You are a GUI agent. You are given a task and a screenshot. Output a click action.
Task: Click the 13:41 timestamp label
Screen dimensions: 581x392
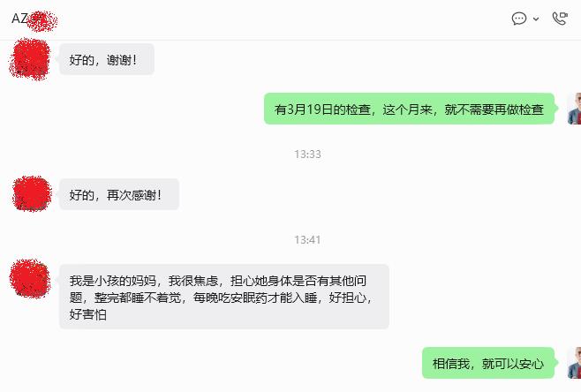307,240
